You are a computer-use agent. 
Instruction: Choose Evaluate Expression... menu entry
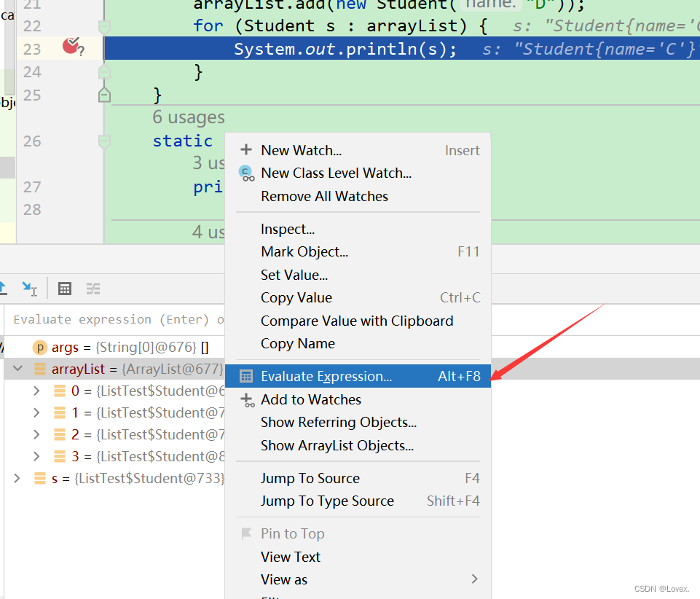pyautogui.click(x=358, y=376)
